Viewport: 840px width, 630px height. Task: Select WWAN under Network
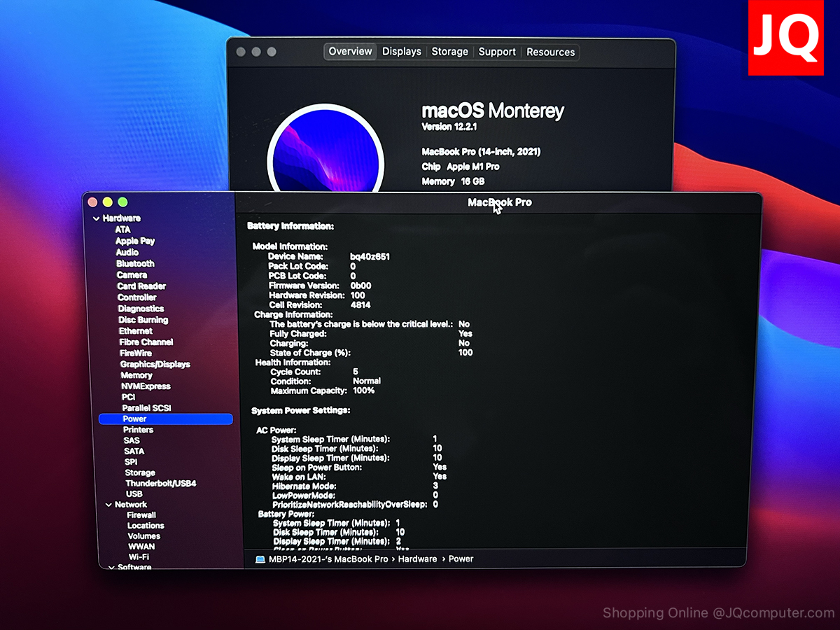pyautogui.click(x=141, y=547)
